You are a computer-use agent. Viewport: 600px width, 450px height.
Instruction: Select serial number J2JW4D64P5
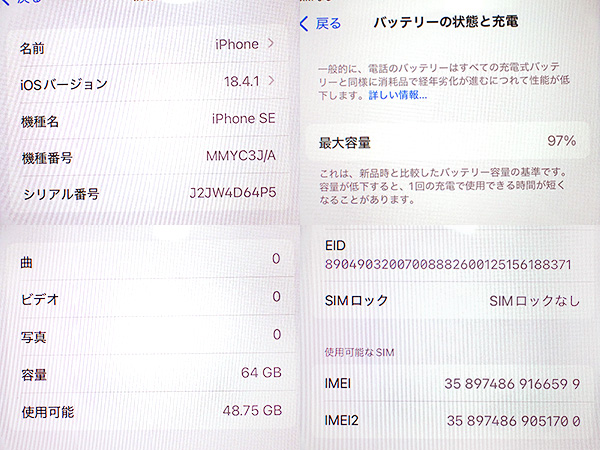233,192
